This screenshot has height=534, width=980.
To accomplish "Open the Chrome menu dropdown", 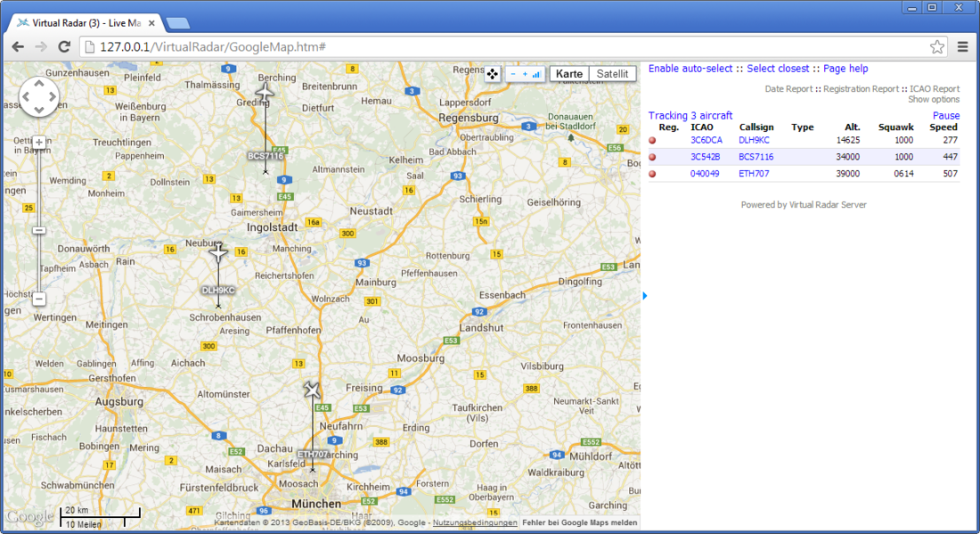I will [x=962, y=45].
